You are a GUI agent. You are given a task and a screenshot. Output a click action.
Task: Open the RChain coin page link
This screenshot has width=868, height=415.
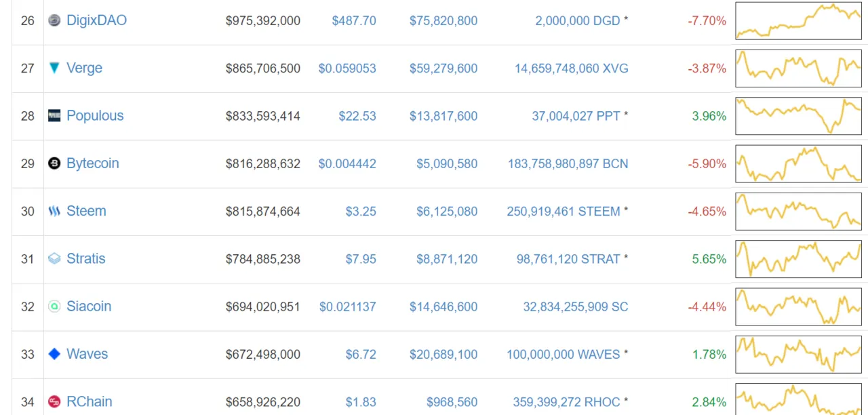point(90,401)
